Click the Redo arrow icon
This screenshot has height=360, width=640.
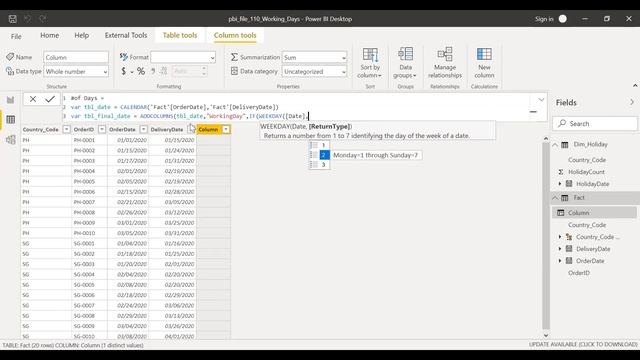43,19
